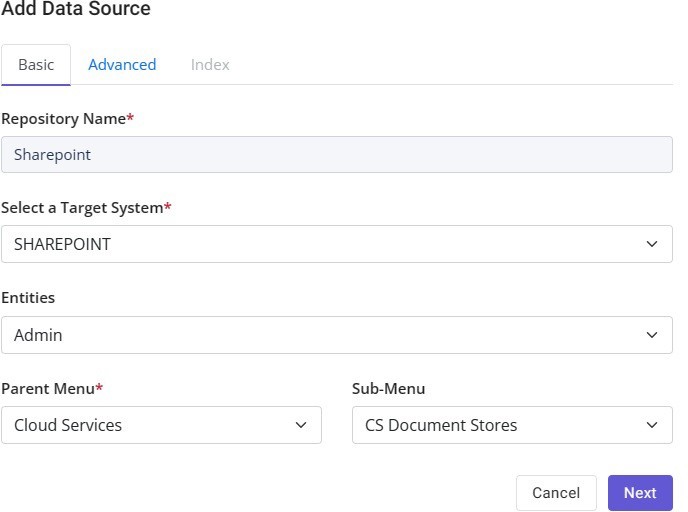Click the Repository Name field containing Sharepoint
This screenshot has height=512, width=688.
[x=337, y=154]
